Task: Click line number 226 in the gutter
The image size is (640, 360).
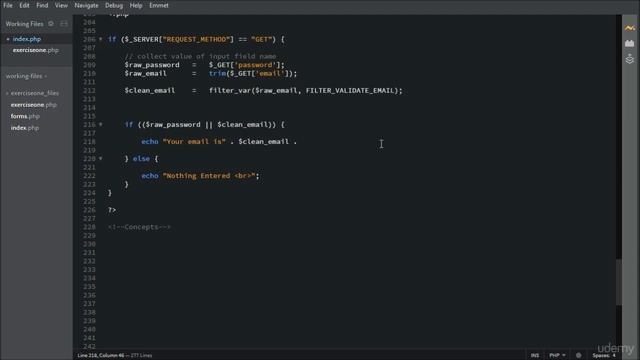Action: [89, 210]
